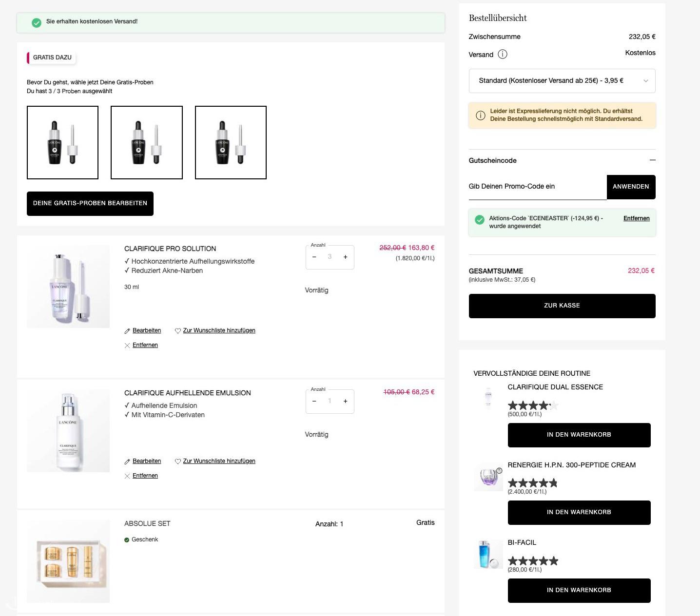The width and height of the screenshot is (700, 616).
Task: Click the Anwenden promo button
Action: [x=631, y=187]
